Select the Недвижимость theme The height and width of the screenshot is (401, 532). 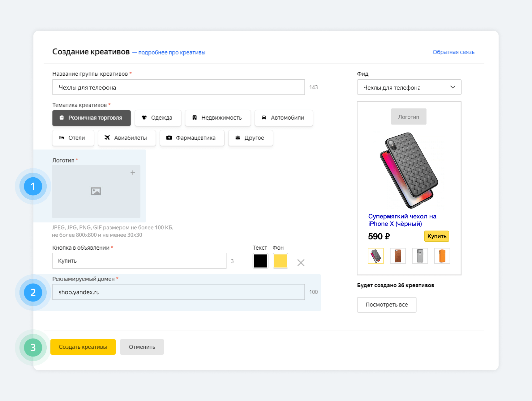pyautogui.click(x=218, y=118)
